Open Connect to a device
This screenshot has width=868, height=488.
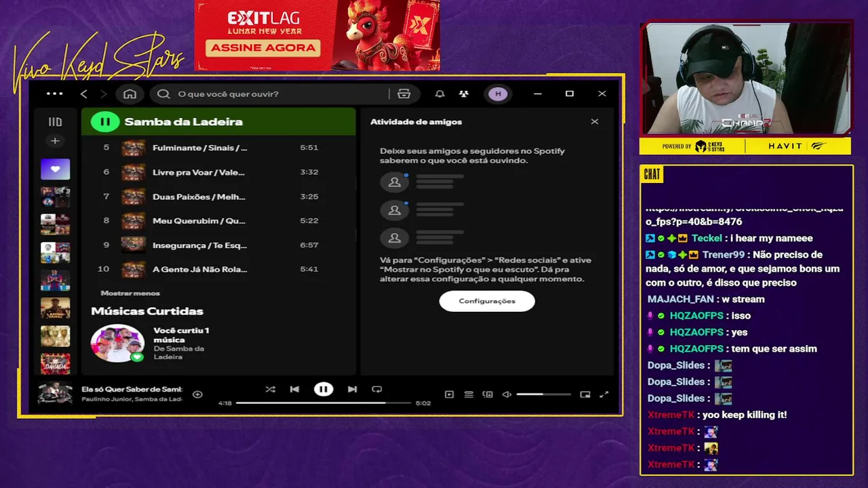coord(488,394)
